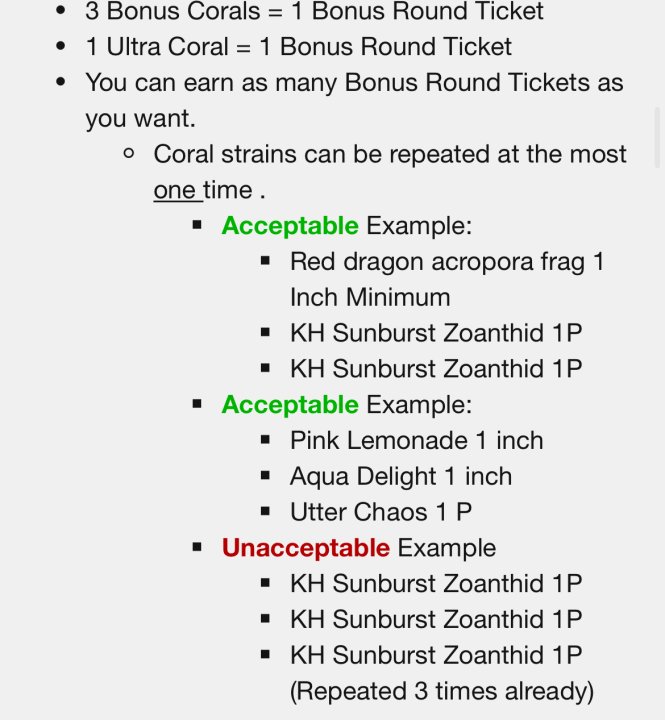Click the round bullet beside "1 Ultra Coral"
The height and width of the screenshot is (720, 665).
coord(63,47)
